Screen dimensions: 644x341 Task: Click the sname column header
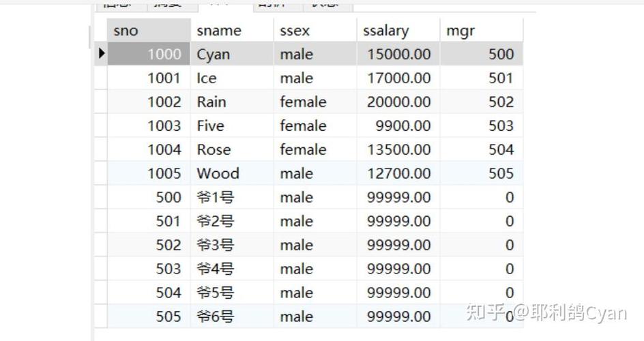(x=232, y=31)
